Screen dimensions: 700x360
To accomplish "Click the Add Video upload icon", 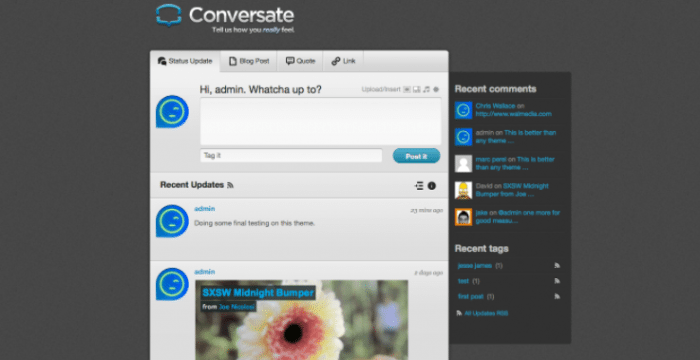I will click(417, 89).
